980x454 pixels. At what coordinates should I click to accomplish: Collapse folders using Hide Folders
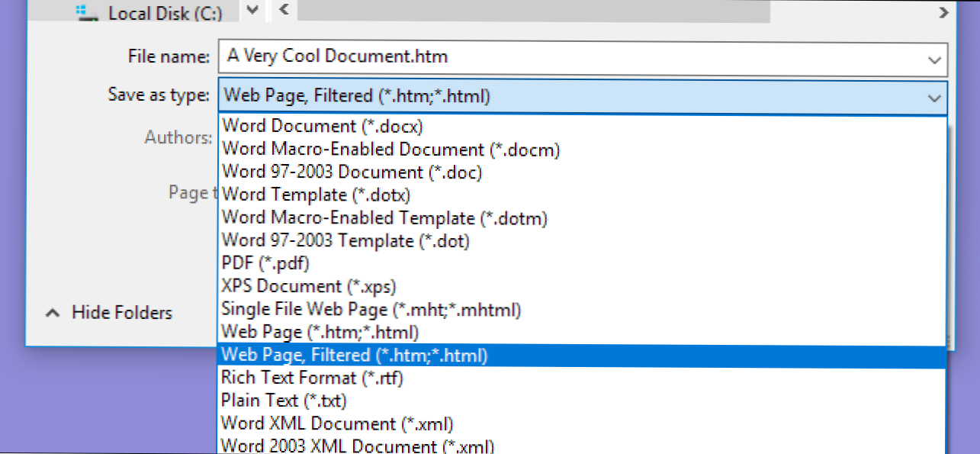121,312
